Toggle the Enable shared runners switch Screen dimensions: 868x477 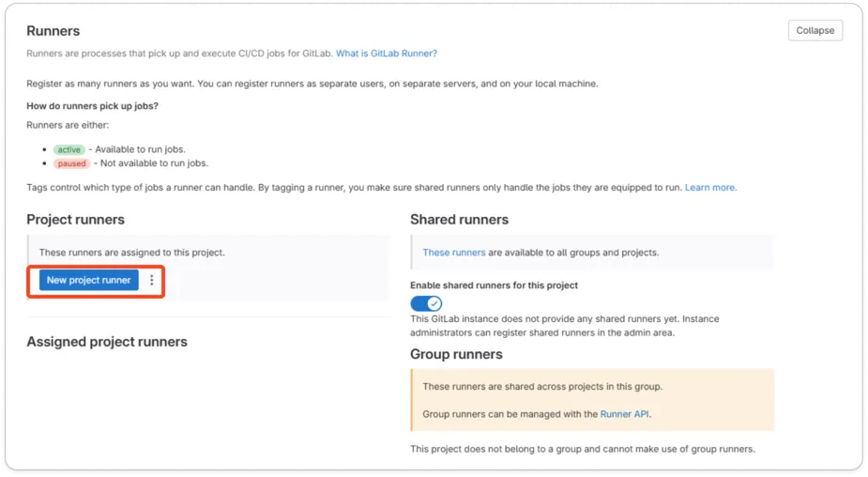(426, 303)
